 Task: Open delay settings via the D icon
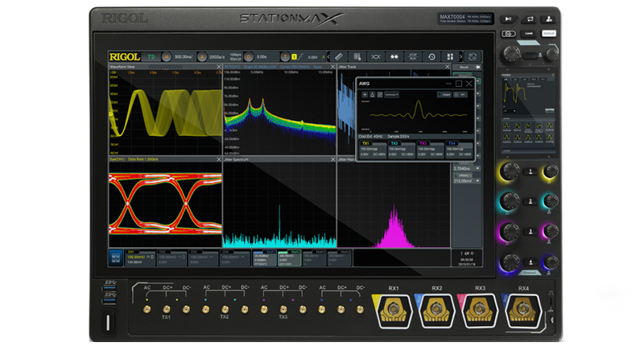click(x=249, y=56)
